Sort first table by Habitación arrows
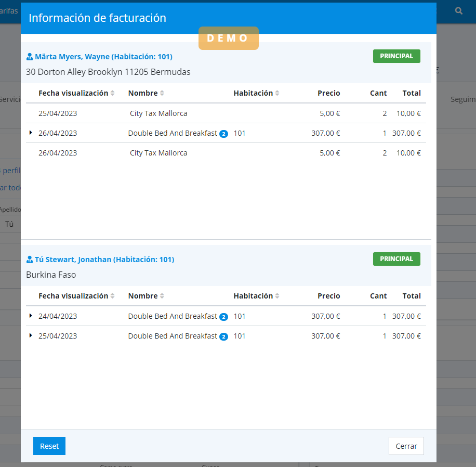 277,93
